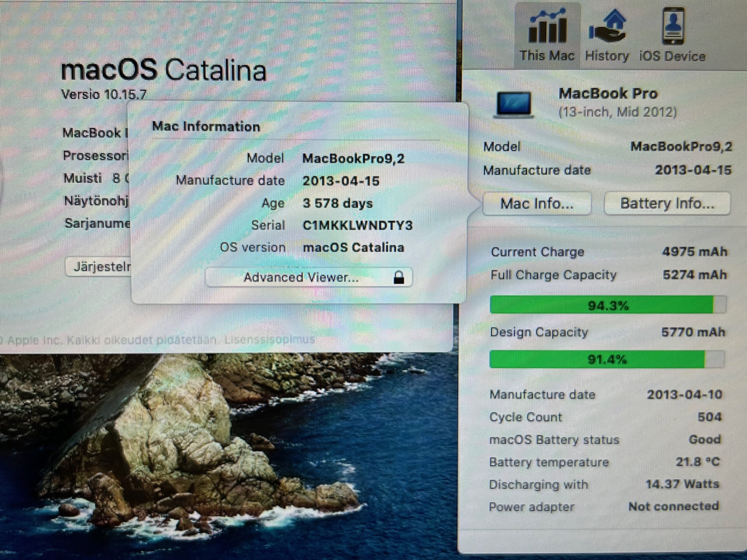This screenshot has height=560, width=747.
Task: Click the macOS Catalina heading
Action: tap(163, 70)
